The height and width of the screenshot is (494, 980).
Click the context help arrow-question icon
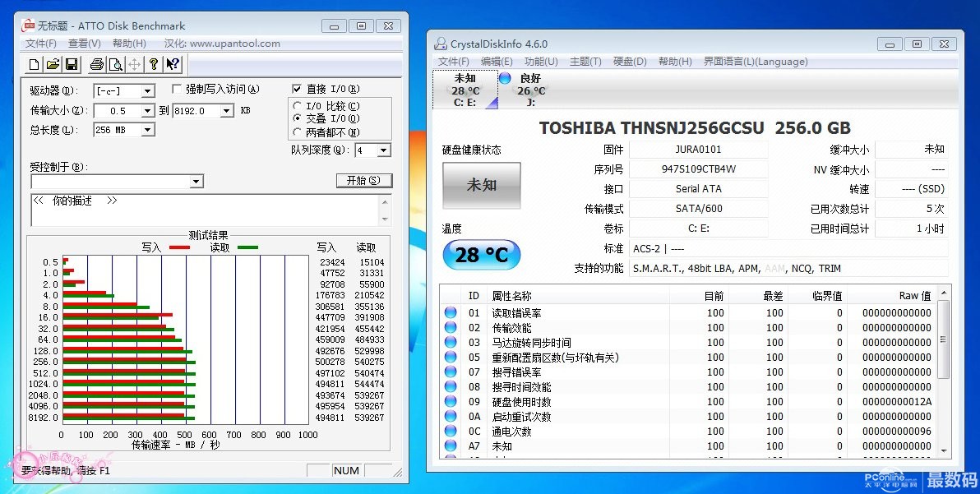[x=173, y=64]
